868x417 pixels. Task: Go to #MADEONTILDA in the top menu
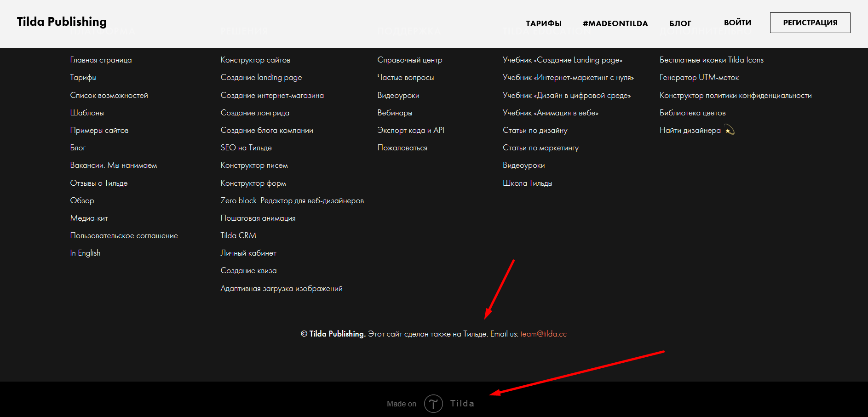pyautogui.click(x=615, y=23)
